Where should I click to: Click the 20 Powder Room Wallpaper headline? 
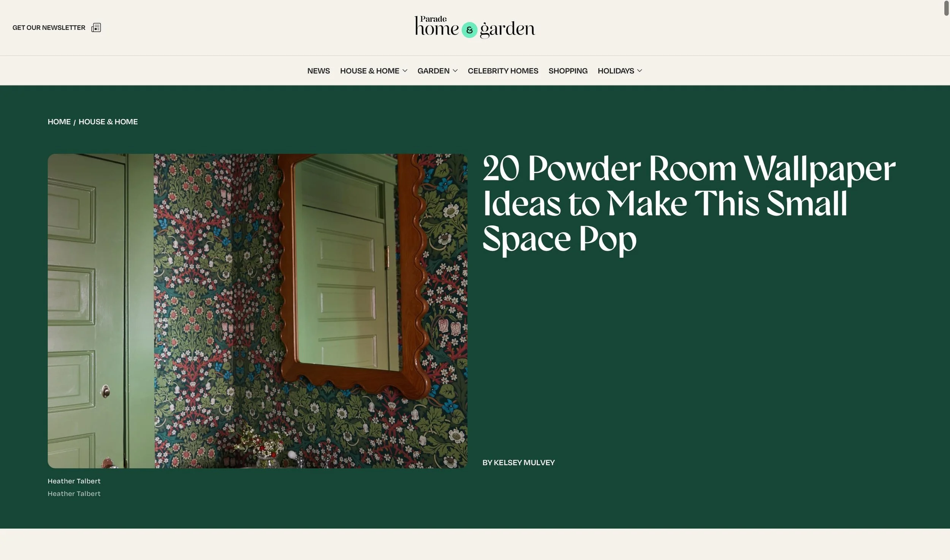pyautogui.click(x=688, y=204)
